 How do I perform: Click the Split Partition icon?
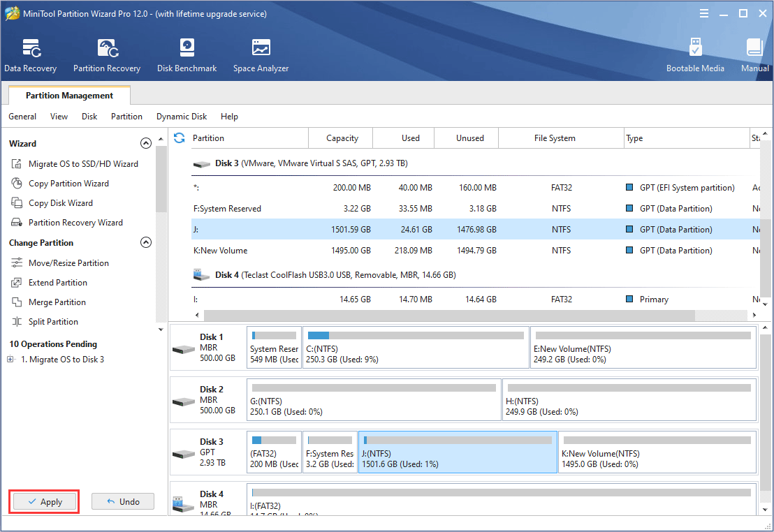point(17,322)
